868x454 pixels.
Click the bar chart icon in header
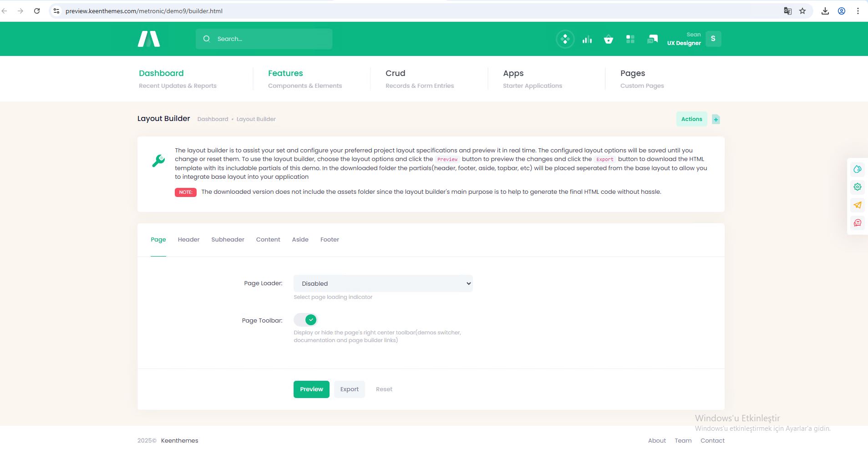click(587, 40)
